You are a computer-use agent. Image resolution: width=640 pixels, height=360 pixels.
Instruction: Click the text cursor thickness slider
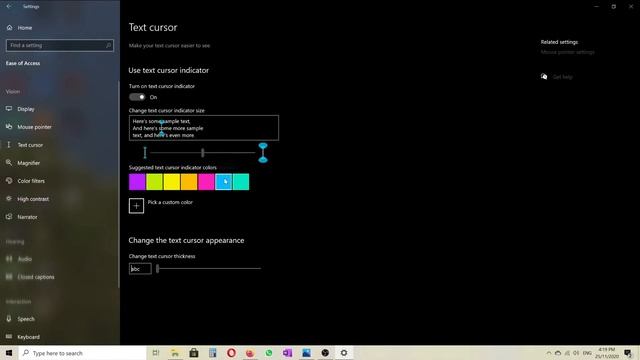tap(208, 269)
